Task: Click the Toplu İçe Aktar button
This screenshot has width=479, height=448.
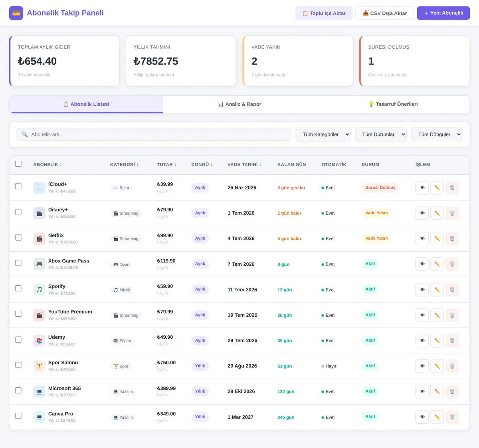Action: pos(324,13)
